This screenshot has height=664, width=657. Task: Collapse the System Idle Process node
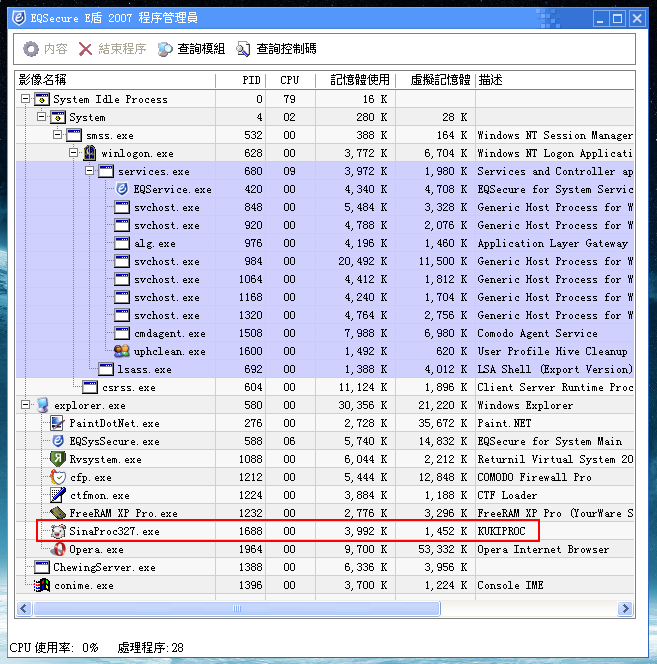(26, 99)
